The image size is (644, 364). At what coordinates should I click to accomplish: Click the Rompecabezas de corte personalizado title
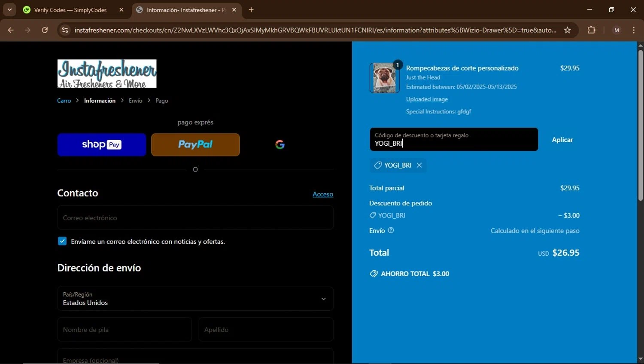point(462,68)
